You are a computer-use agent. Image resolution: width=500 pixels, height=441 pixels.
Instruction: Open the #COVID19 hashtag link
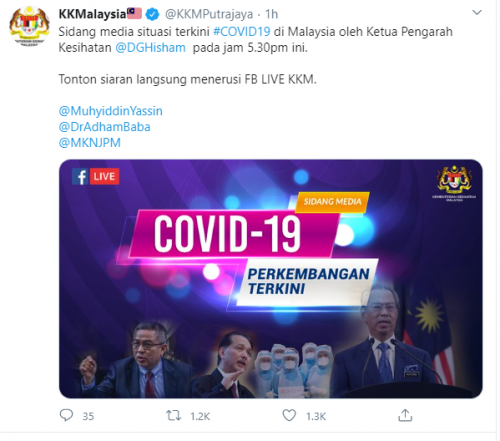[x=242, y=32]
